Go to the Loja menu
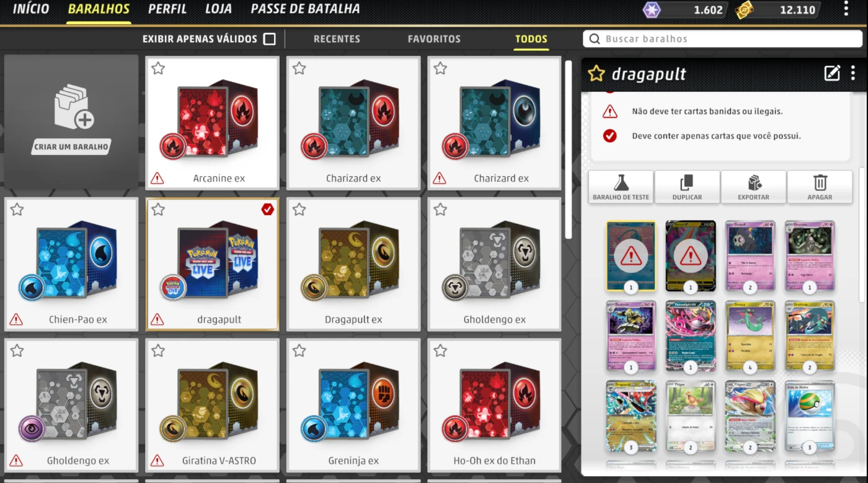The image size is (868, 483). pos(218,9)
